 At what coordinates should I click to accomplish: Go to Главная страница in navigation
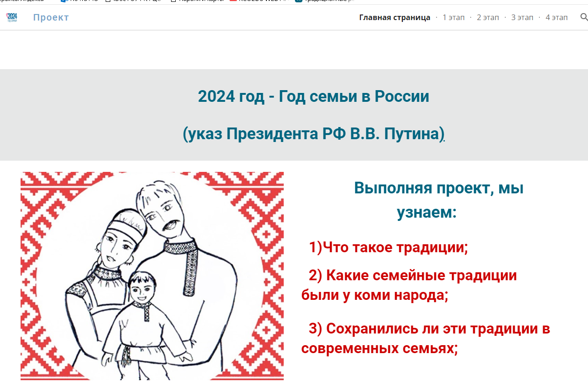pyautogui.click(x=394, y=17)
